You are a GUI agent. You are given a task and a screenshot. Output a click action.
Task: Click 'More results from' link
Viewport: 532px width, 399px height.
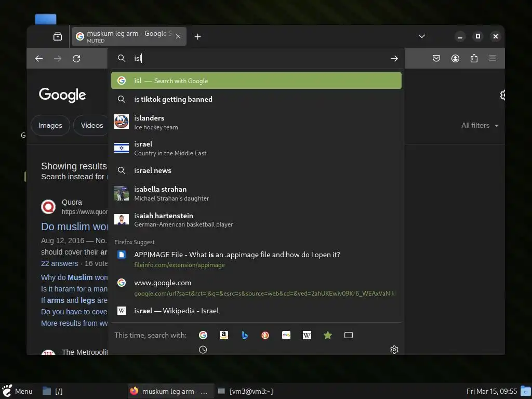coord(74,323)
